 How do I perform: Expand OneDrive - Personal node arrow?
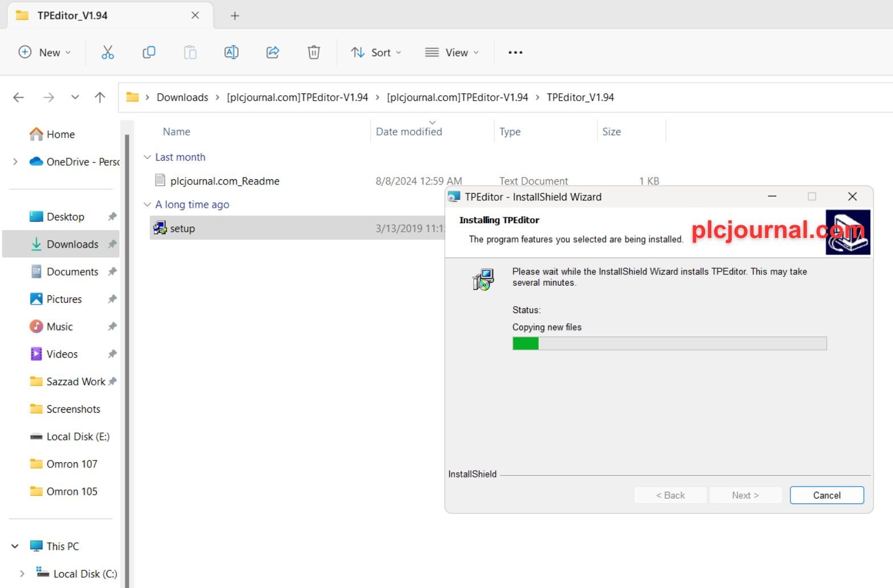[15, 162]
